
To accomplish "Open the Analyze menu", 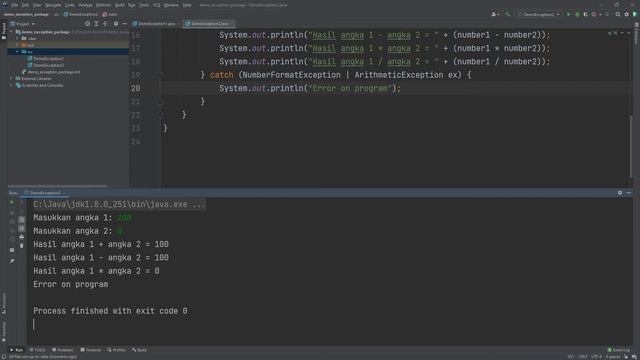I will [85, 5].
